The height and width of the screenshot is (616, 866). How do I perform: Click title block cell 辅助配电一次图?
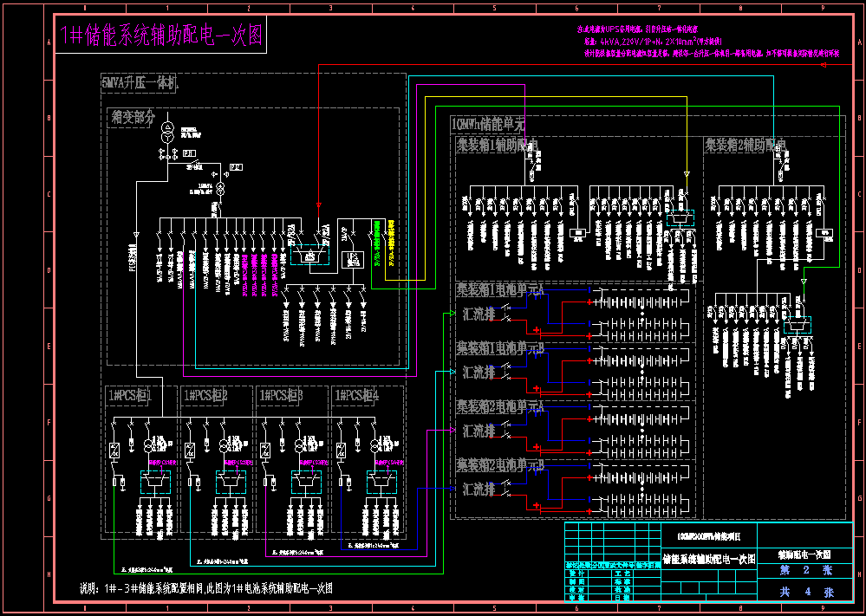point(804,554)
